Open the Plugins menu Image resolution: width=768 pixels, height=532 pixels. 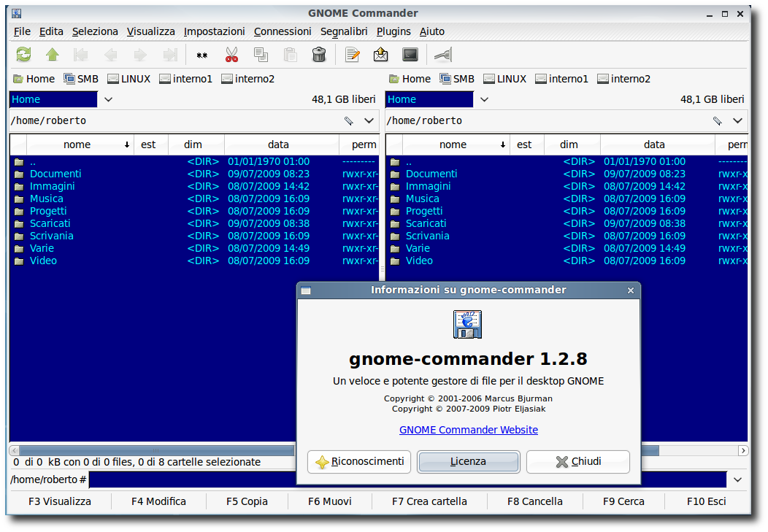(393, 31)
